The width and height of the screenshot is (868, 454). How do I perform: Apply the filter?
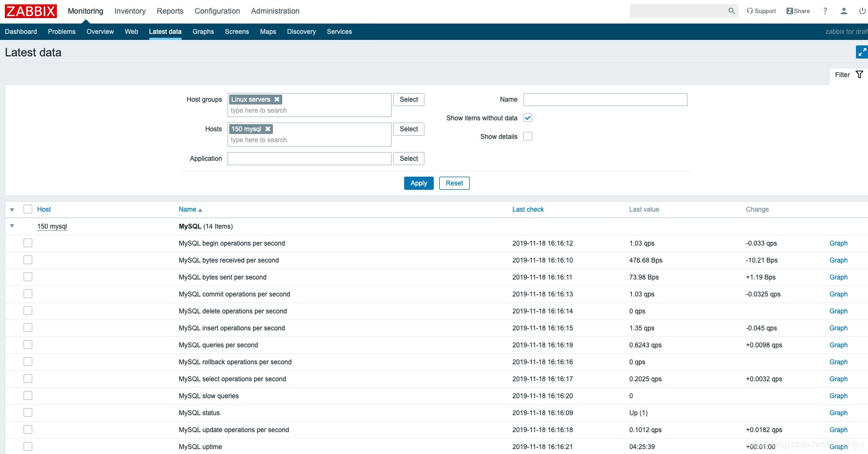(x=419, y=183)
